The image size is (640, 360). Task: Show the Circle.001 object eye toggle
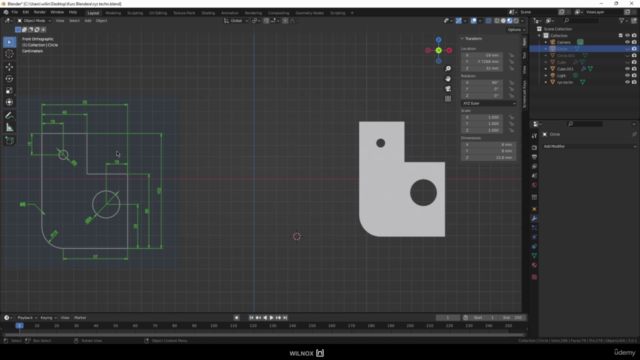tap(627, 56)
